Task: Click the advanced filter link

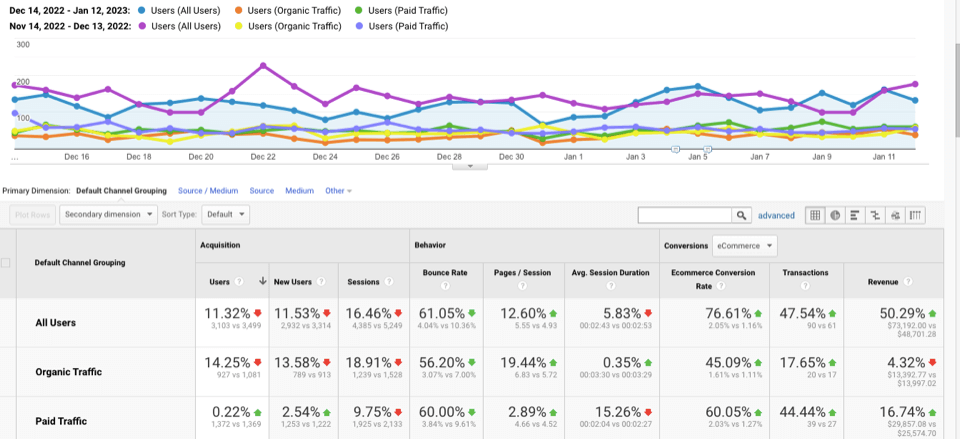Action: [776, 215]
